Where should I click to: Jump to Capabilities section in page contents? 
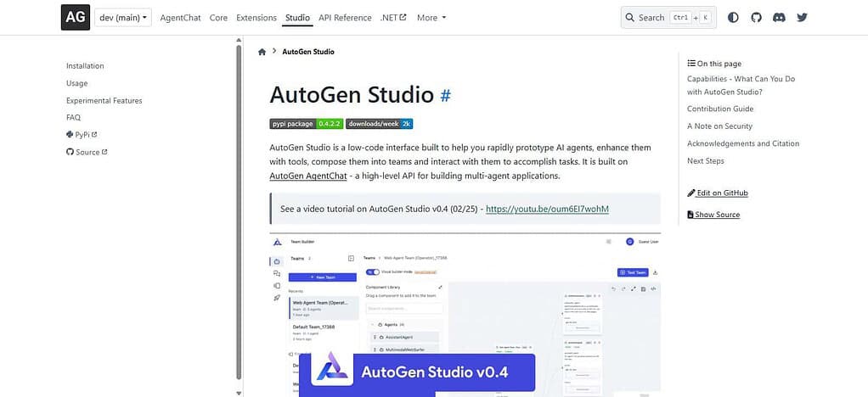(x=741, y=86)
